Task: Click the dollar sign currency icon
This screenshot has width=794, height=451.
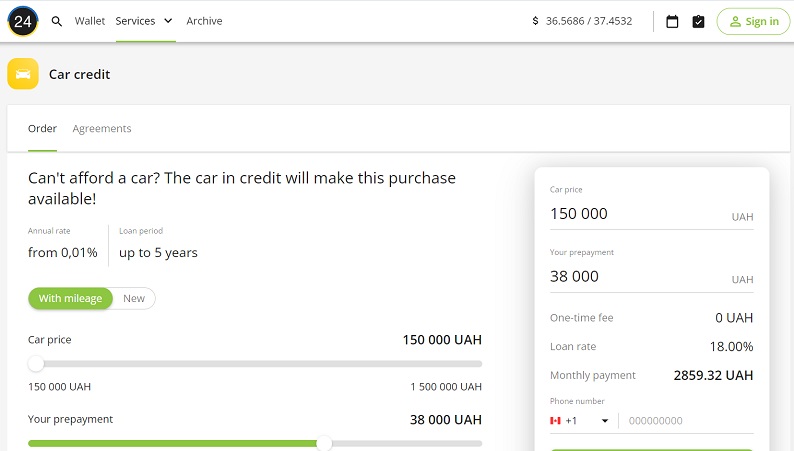Action: click(535, 21)
